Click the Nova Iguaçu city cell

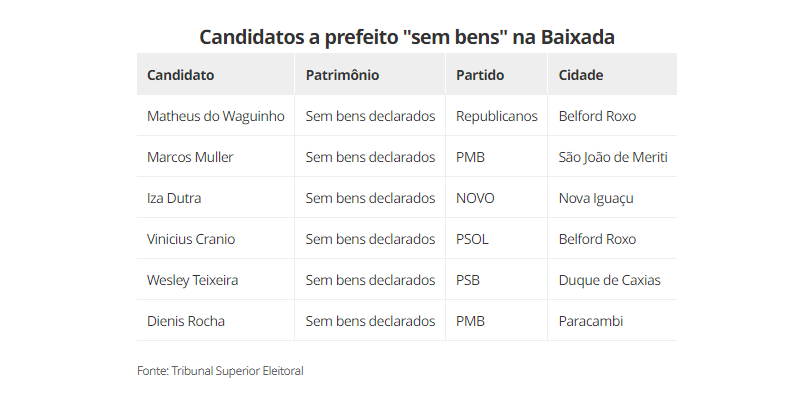point(596,198)
